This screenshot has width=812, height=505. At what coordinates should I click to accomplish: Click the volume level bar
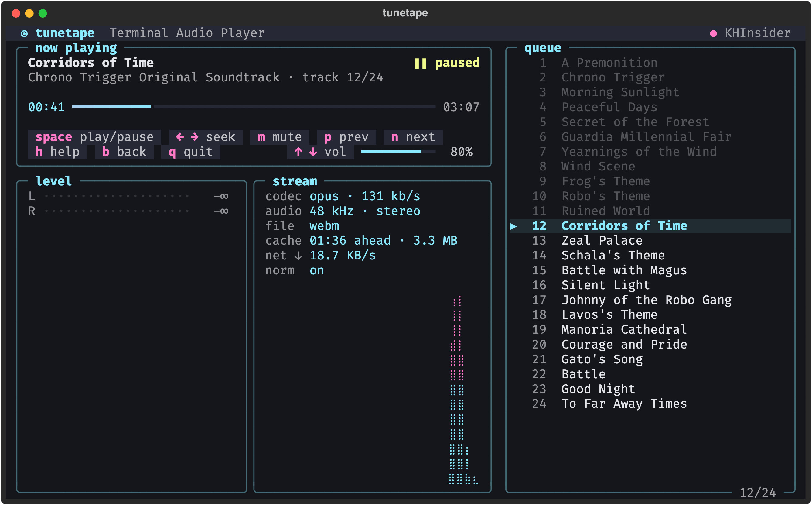point(398,152)
